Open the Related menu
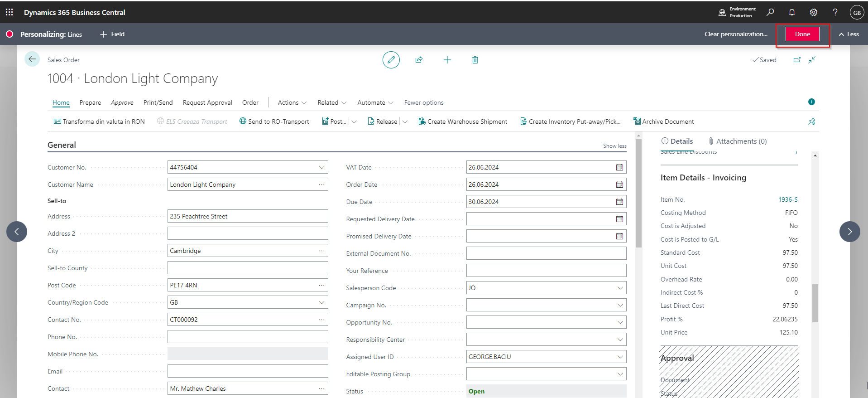The width and height of the screenshot is (868, 398). click(332, 102)
